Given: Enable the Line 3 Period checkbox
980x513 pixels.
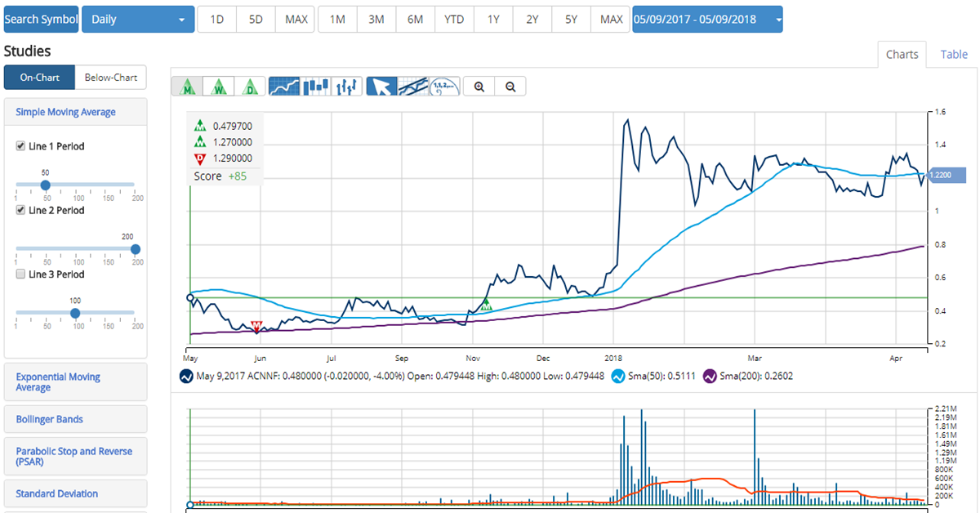Looking at the screenshot, I should [x=21, y=274].
